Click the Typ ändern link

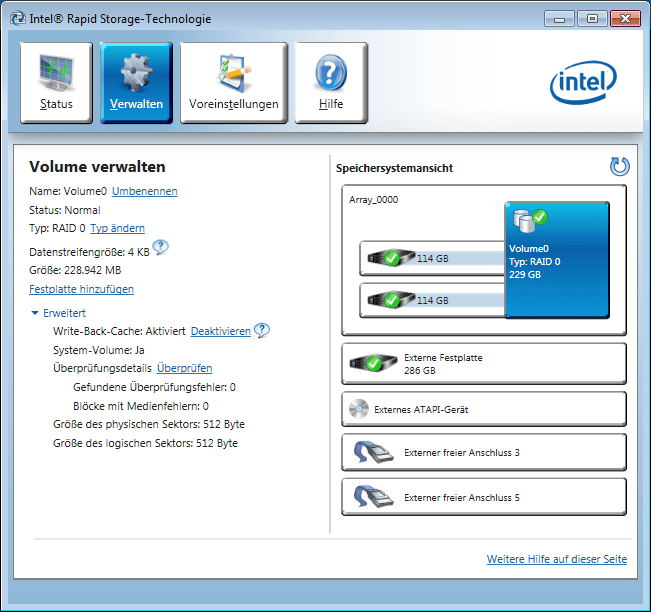(117, 228)
